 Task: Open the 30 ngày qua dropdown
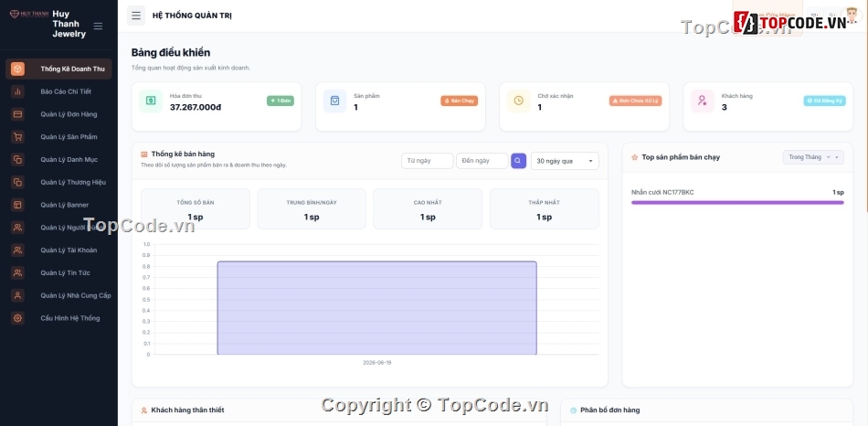pyautogui.click(x=565, y=161)
